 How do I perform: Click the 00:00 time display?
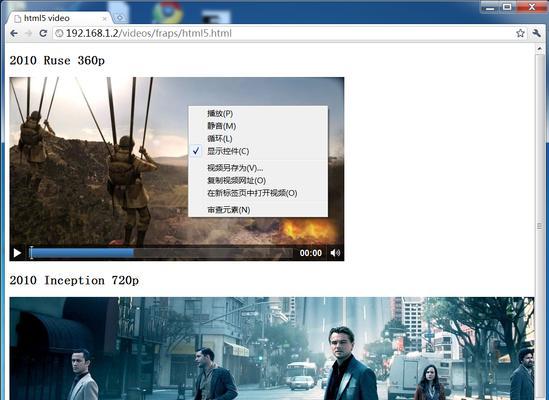[311, 253]
